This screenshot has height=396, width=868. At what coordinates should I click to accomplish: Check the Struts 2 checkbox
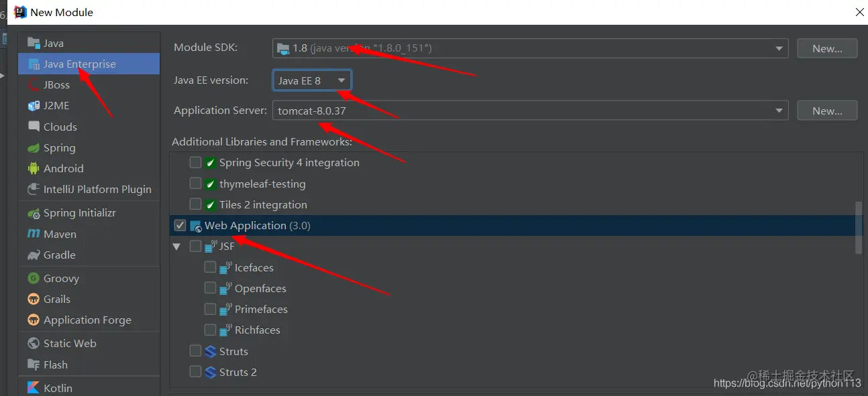pyautogui.click(x=195, y=372)
